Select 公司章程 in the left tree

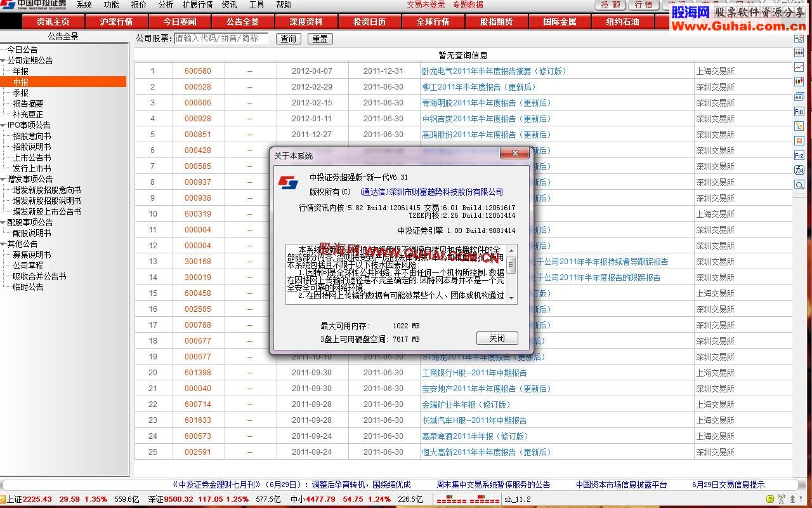pyautogui.click(x=29, y=265)
